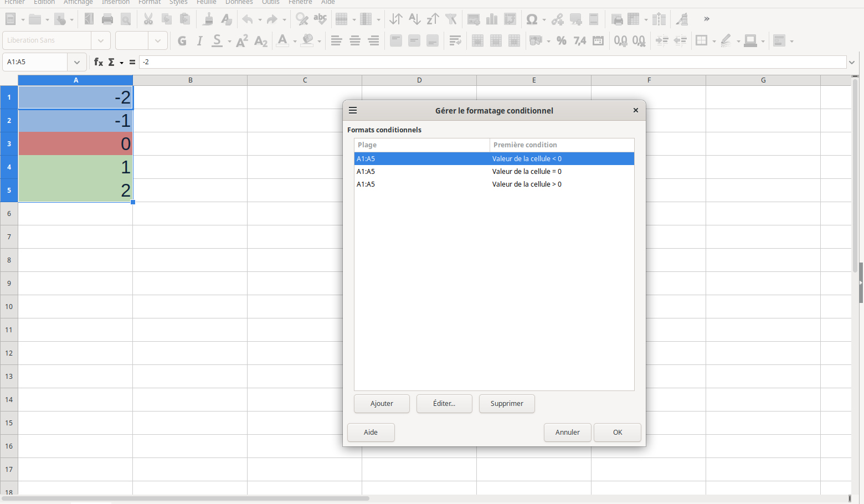
Task: Click the print icon in toolbar
Action: [x=107, y=19]
